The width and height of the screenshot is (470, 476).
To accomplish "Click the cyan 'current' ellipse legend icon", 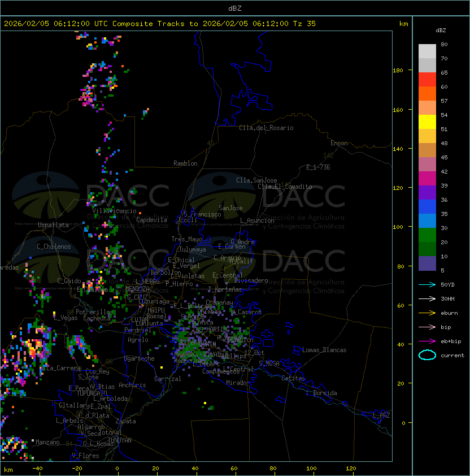I will coord(427,355).
